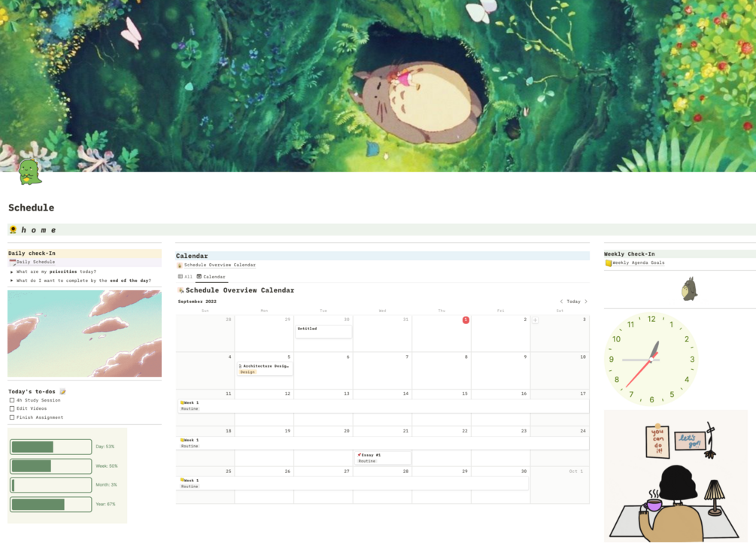Viewport: 756px width, 549px height.
Task: Click yellow icon of Week 1 starting September 11
Action: click(x=182, y=402)
